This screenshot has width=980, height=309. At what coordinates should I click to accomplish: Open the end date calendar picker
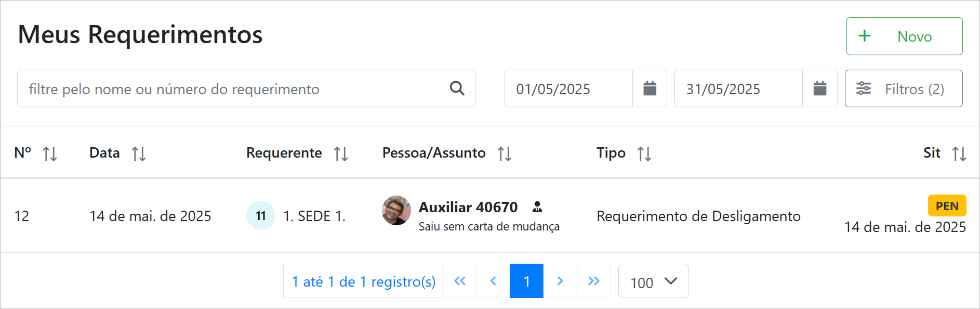(819, 88)
